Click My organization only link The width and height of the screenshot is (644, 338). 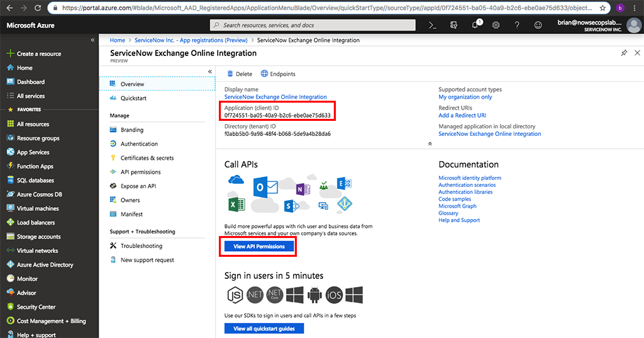pos(465,97)
